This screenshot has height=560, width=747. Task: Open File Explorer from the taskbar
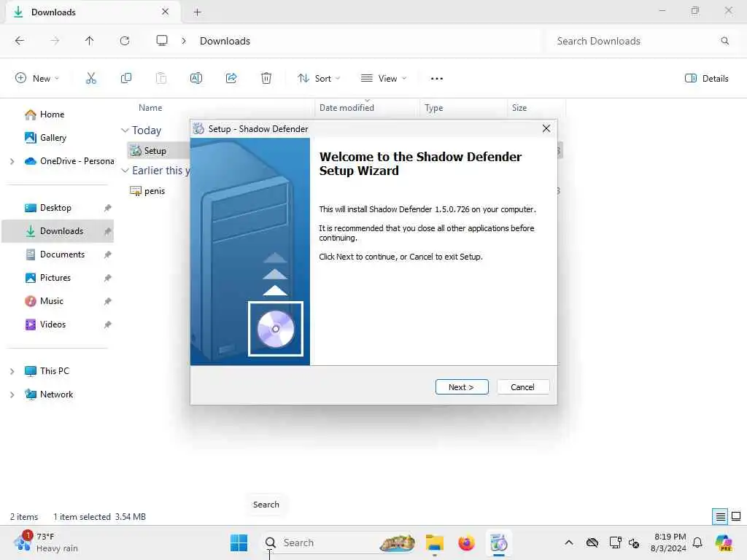[x=435, y=542]
